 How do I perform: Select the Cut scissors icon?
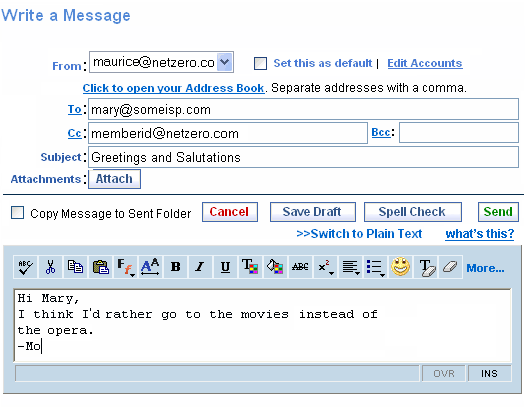[x=50, y=267]
